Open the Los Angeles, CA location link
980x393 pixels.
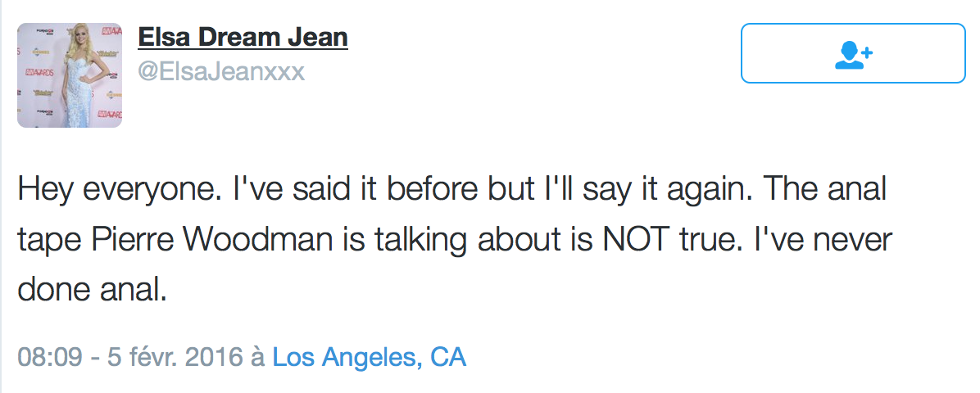[369, 357]
